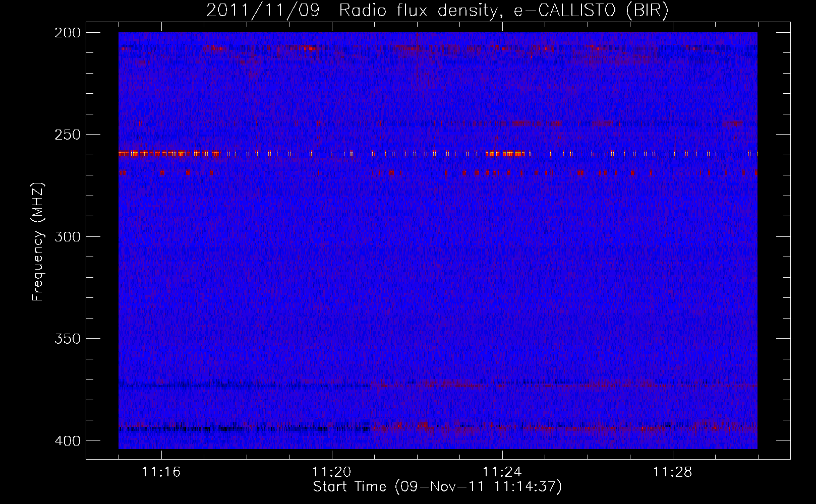
Task: Click the 400 frequency tick label
Action: [67, 440]
